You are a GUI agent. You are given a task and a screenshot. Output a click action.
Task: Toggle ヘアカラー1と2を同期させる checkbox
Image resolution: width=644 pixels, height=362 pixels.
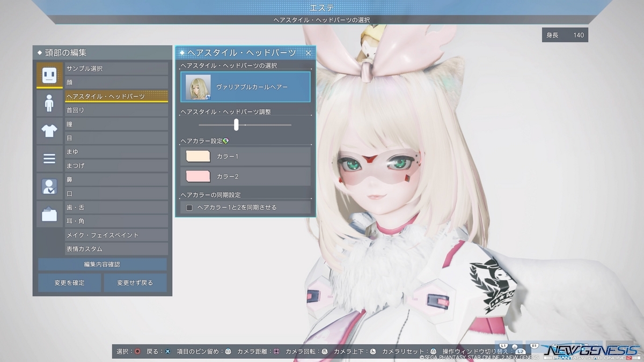click(189, 208)
